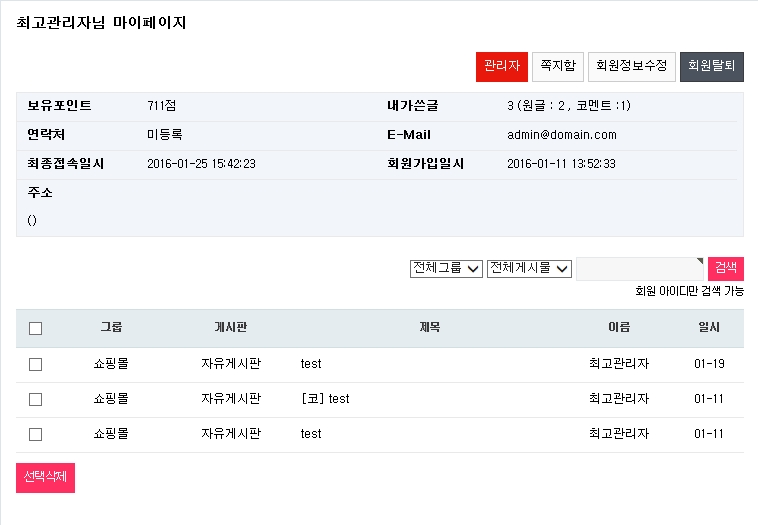This screenshot has height=525, width=758.
Task: Click the admin@domain.com email address
Action: [x=561, y=135]
